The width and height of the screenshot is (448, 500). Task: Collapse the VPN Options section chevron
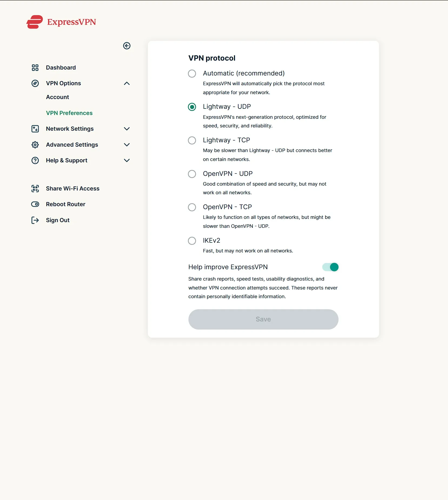(127, 83)
